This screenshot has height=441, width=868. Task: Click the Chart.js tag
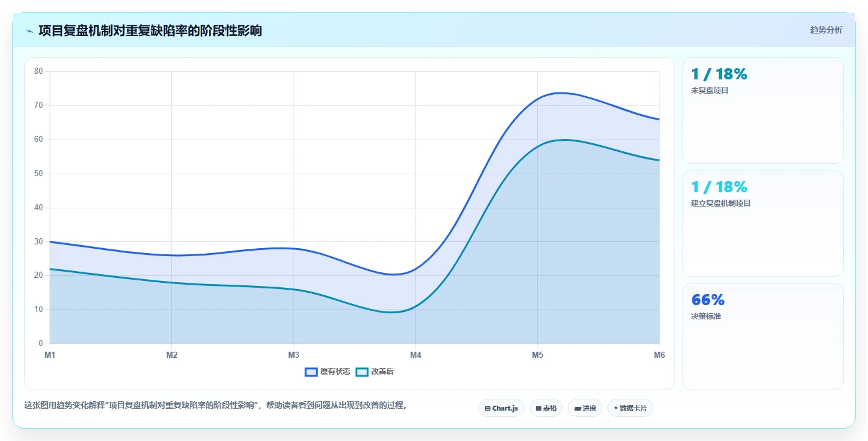[x=501, y=408]
